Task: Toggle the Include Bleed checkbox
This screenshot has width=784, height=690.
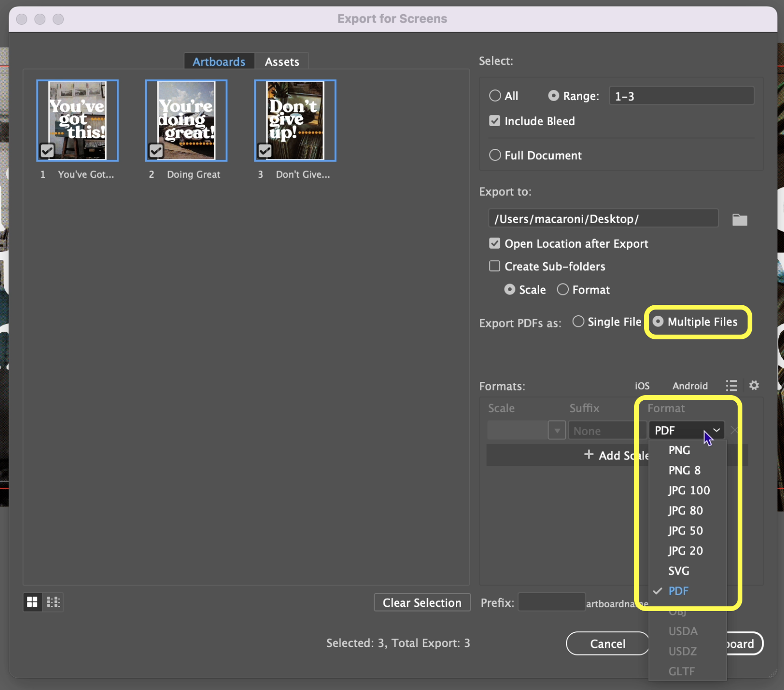Action: 495,121
